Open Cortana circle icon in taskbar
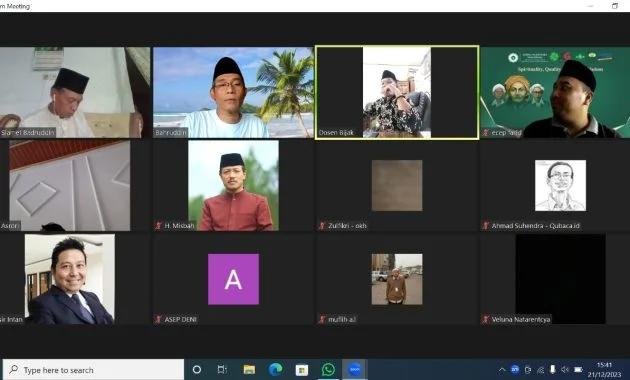The image size is (630, 380). (197, 370)
